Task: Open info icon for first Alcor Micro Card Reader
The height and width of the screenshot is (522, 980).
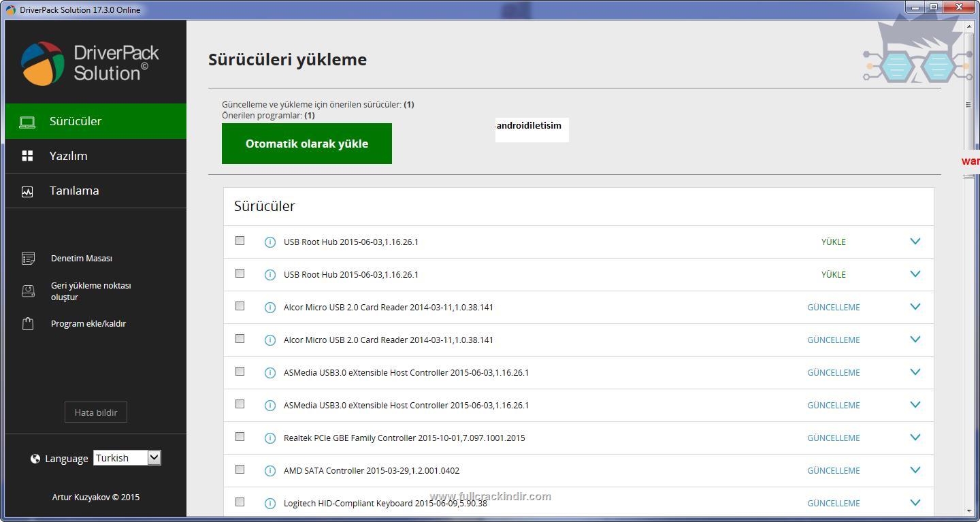Action: point(269,308)
